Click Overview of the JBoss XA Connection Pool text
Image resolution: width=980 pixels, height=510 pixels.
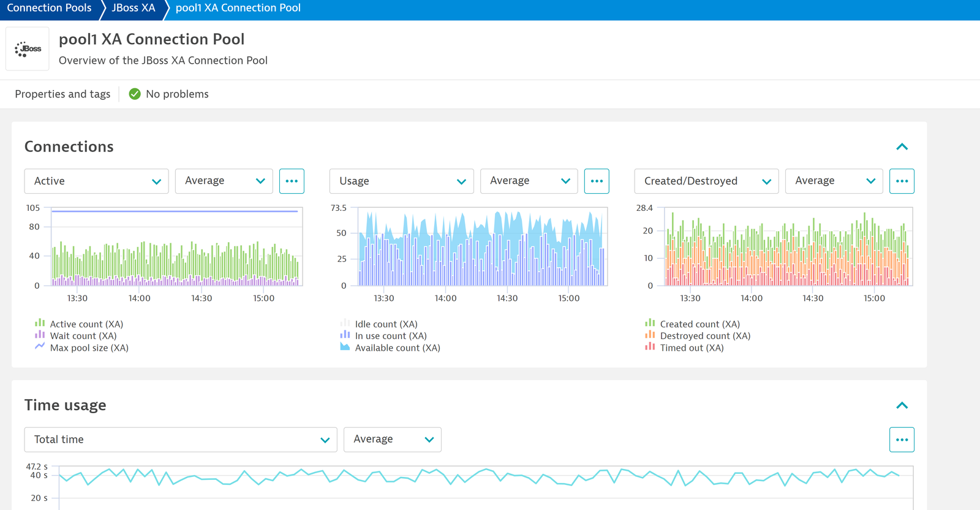pos(164,60)
